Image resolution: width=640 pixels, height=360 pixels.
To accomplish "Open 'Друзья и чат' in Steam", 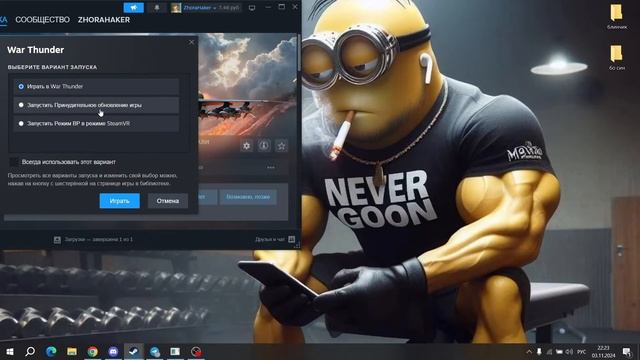I will pyautogui.click(x=270, y=239).
